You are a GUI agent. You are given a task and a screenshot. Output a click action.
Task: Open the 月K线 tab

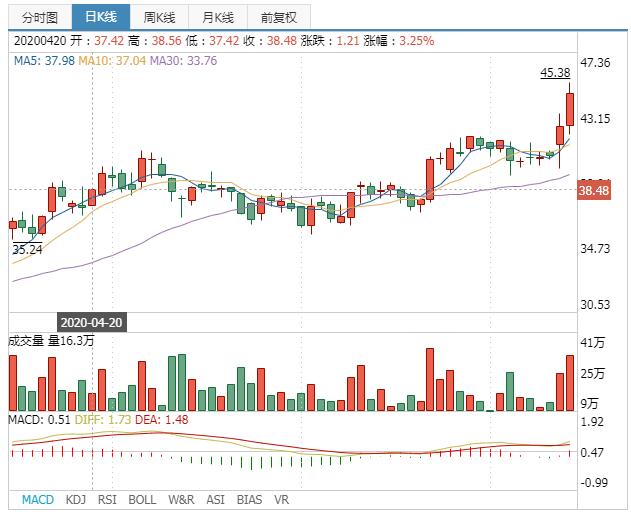218,17
